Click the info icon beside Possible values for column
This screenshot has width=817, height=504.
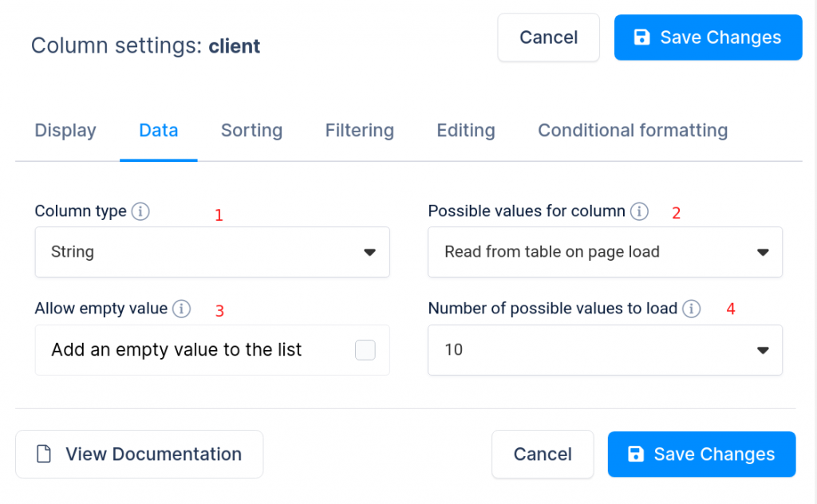pos(638,211)
